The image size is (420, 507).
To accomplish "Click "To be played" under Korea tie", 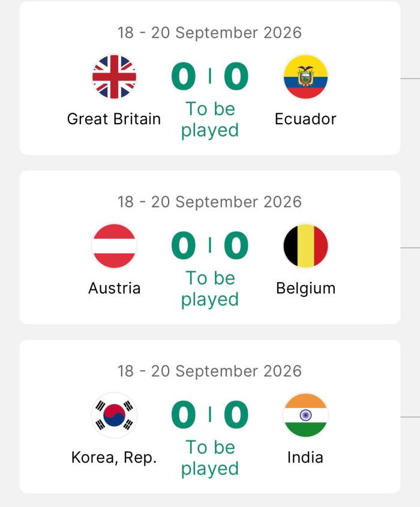I will (210, 458).
